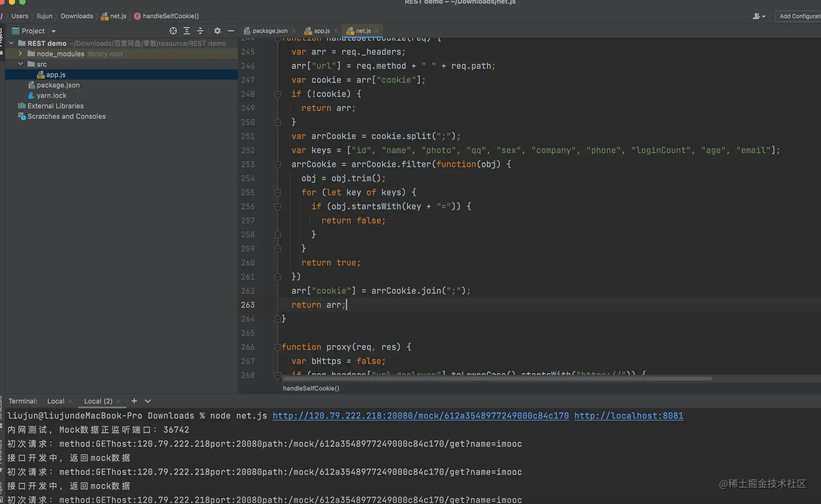Collapse the src folder
Viewport: 821px width, 504px height.
click(21, 64)
